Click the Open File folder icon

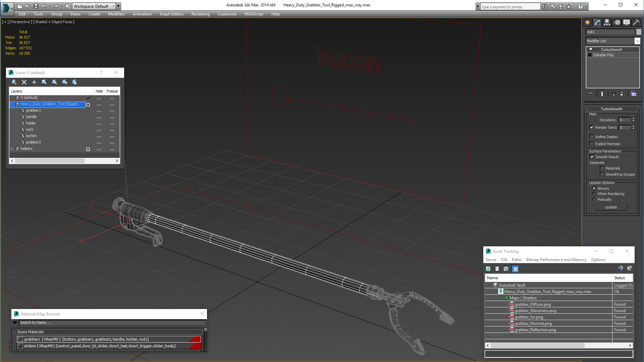pos(28,6)
